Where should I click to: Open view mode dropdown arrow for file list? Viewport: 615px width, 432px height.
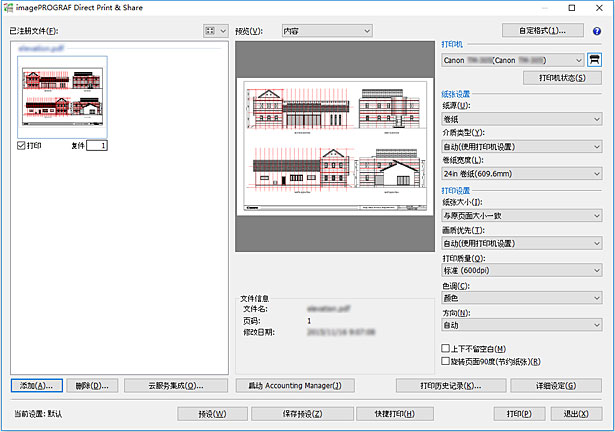222,31
